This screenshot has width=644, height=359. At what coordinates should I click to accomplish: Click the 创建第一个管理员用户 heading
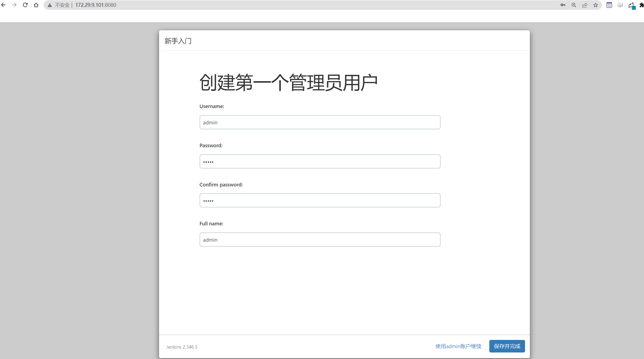click(288, 82)
